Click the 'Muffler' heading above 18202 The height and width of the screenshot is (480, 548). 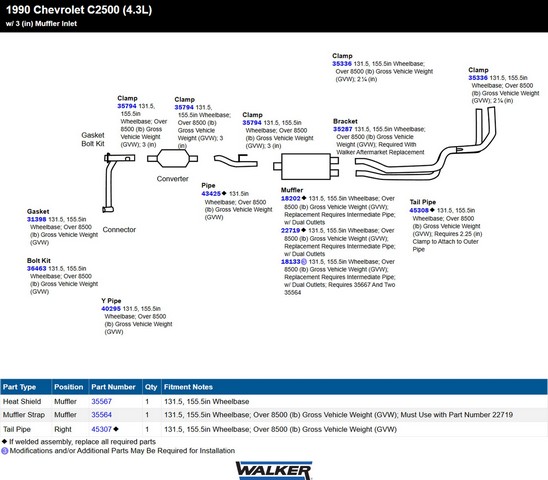pyautogui.click(x=292, y=190)
